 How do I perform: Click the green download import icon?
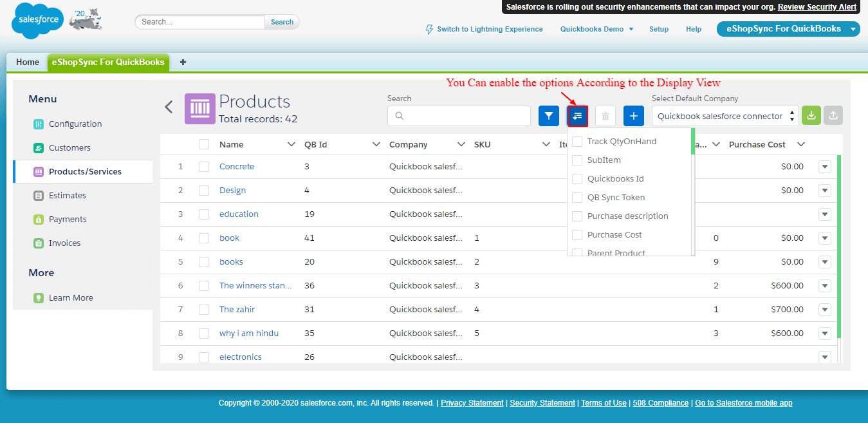[x=811, y=116]
